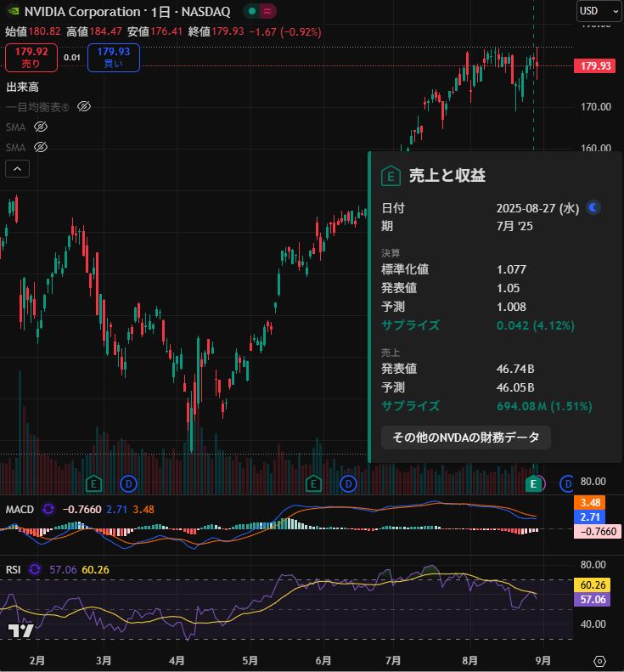Click the NVIDIA logo icon beside the symbol name
Screen dimensions: 624x672
(14, 11)
